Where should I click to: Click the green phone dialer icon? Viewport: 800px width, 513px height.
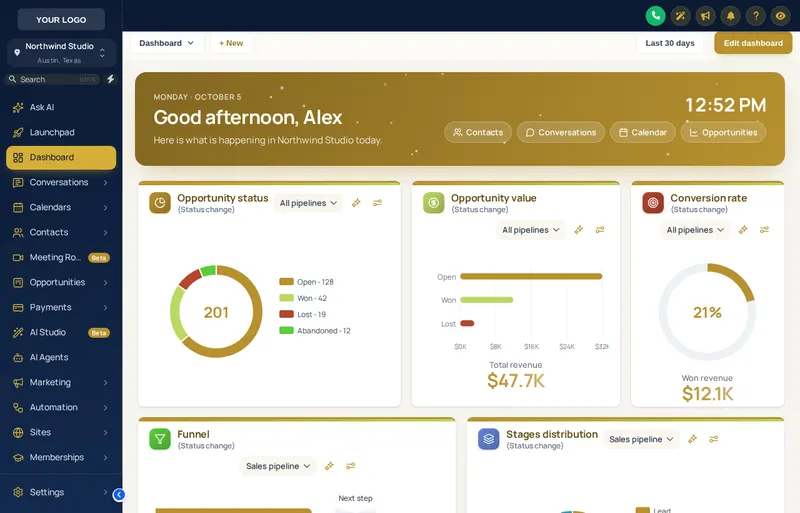click(x=656, y=16)
